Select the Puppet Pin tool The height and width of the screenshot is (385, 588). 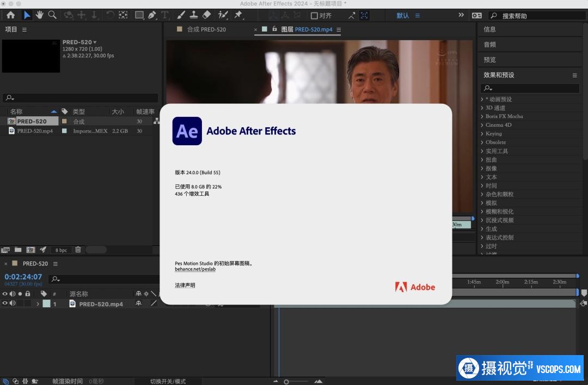[x=238, y=15]
